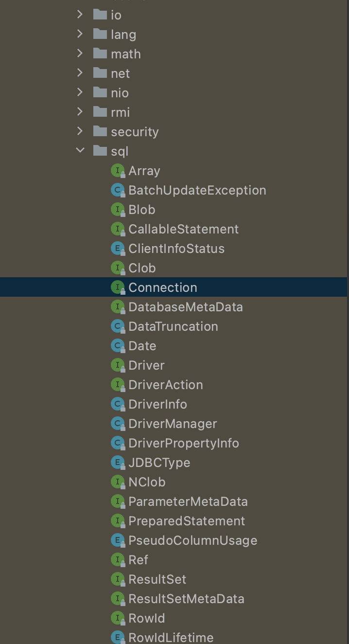The width and height of the screenshot is (349, 644).
Task: Click the JDBCType enum icon
Action: 118,463
